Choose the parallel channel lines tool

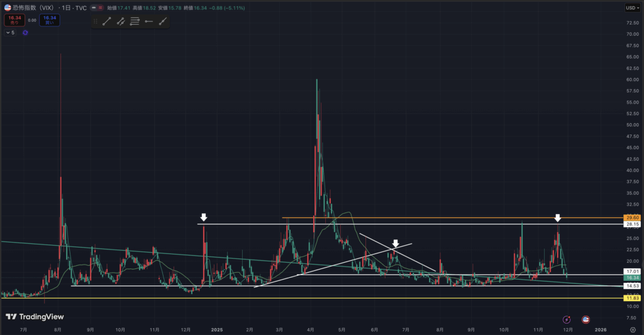pos(135,21)
